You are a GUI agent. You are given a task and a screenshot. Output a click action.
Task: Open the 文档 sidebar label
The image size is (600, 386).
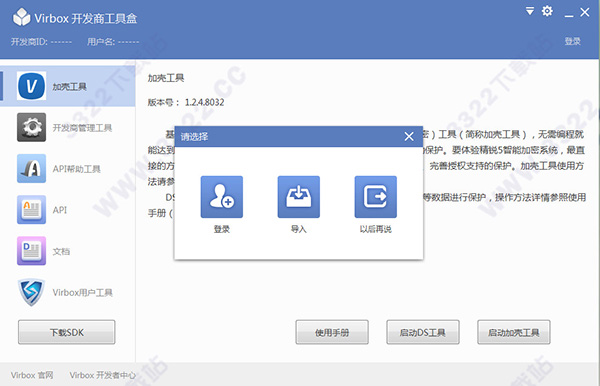(x=61, y=251)
